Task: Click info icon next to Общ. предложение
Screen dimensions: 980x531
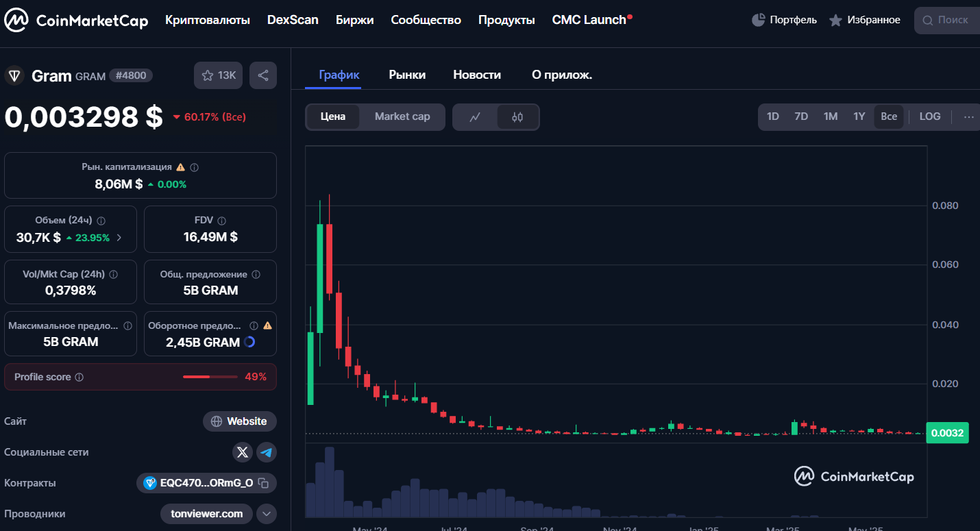Action: 256,274
